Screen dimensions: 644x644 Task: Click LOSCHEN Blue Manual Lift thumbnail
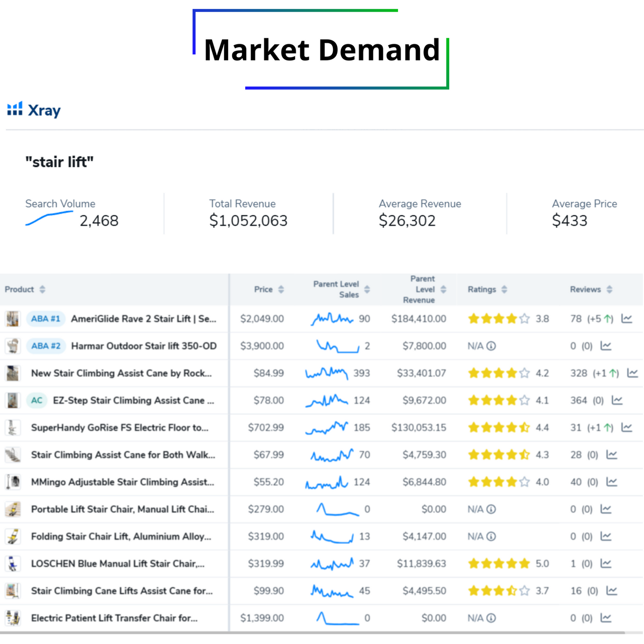[x=12, y=563]
